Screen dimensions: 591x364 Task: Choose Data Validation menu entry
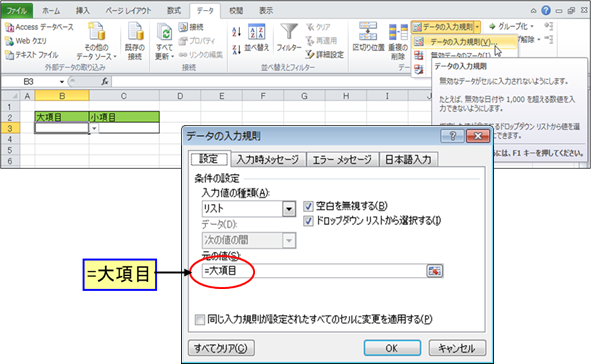pyautogui.click(x=464, y=42)
